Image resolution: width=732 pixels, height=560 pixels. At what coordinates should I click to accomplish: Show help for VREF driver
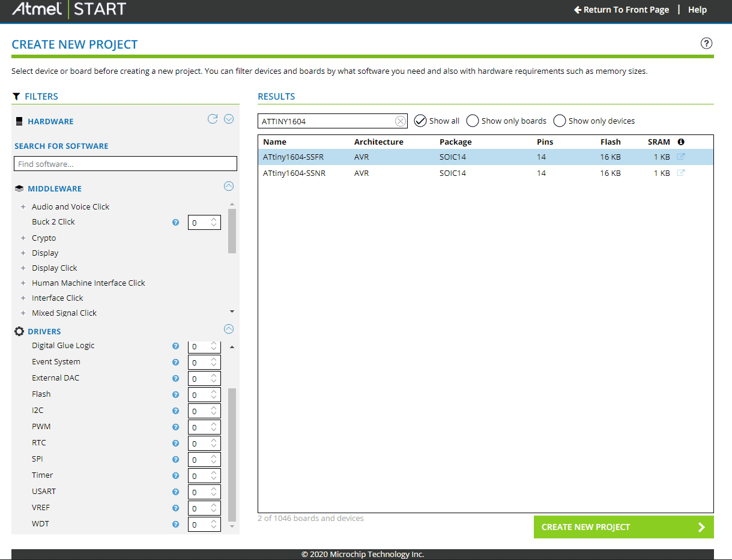click(176, 508)
